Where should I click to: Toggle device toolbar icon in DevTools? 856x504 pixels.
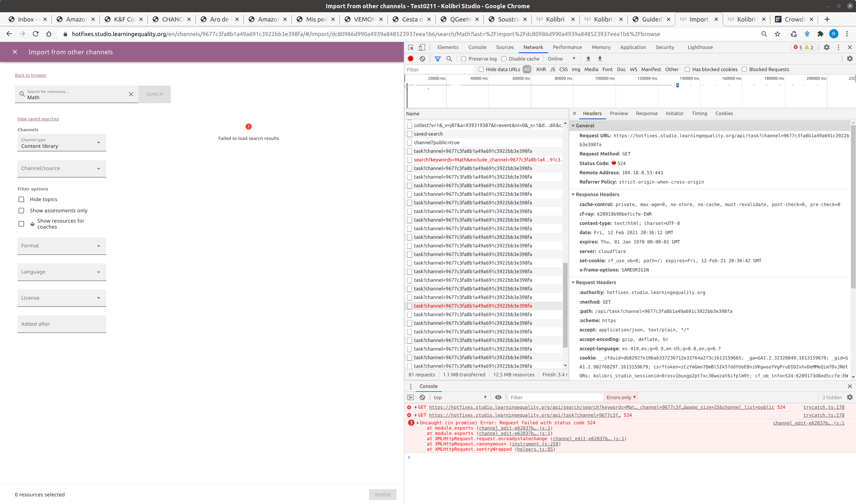pyautogui.click(x=422, y=47)
